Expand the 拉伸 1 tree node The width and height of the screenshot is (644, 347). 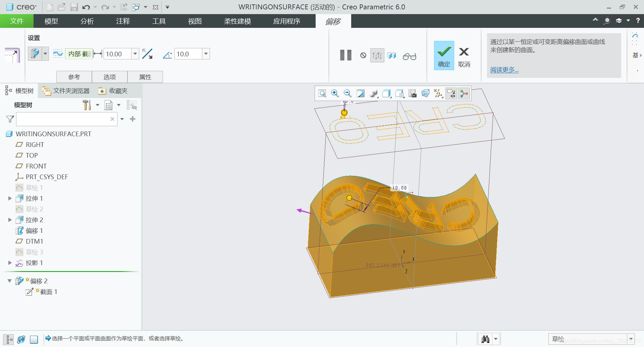pyautogui.click(x=10, y=198)
